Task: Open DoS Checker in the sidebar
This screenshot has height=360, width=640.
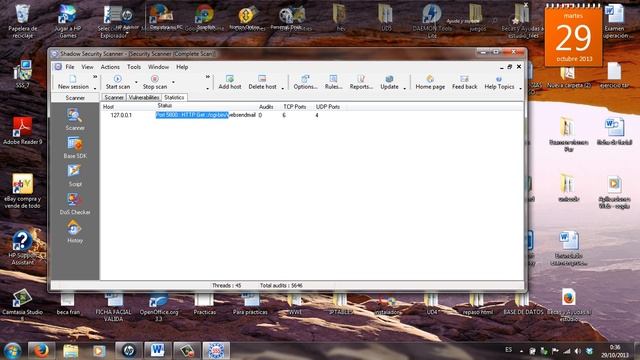Action: pos(75,204)
